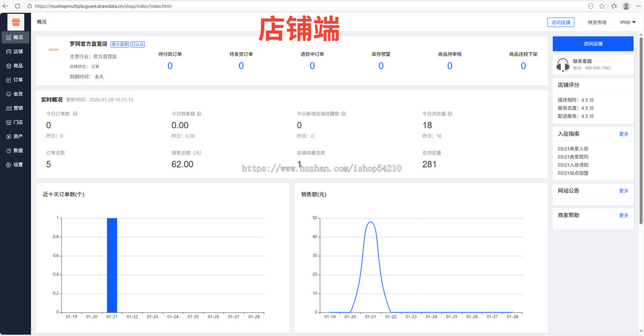
Task: Open 店铺 in the sidebar
Action: [x=15, y=52]
